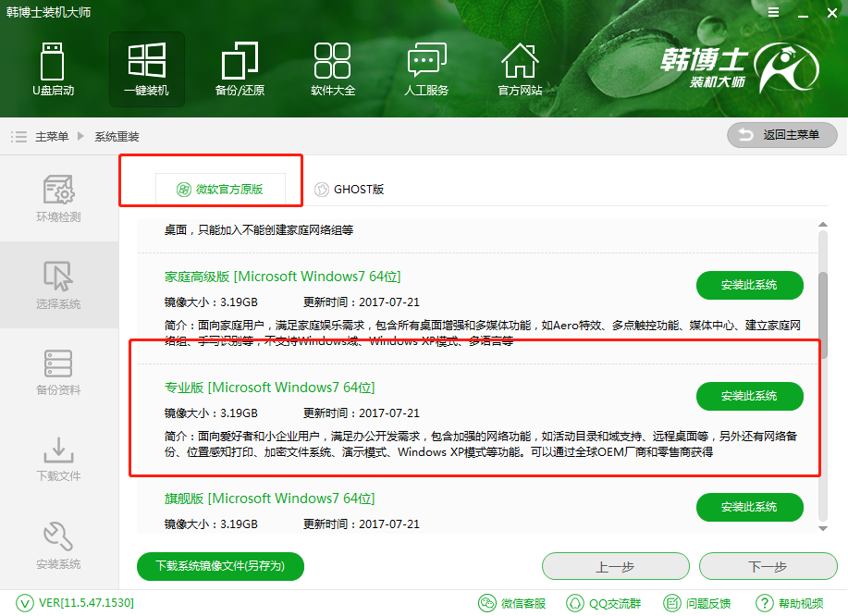Open the 一键装机 feature

[x=146, y=69]
